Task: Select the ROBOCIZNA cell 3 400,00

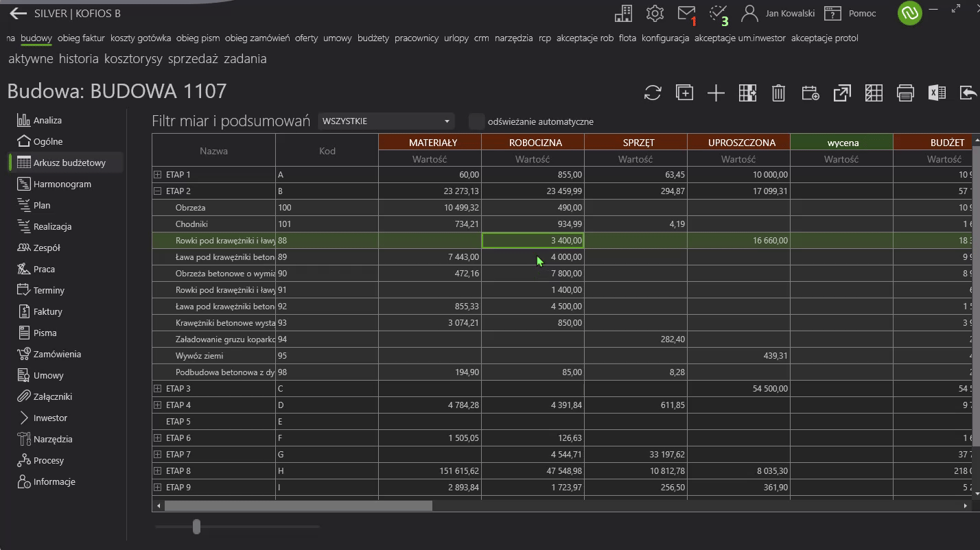Action: [533, 240]
